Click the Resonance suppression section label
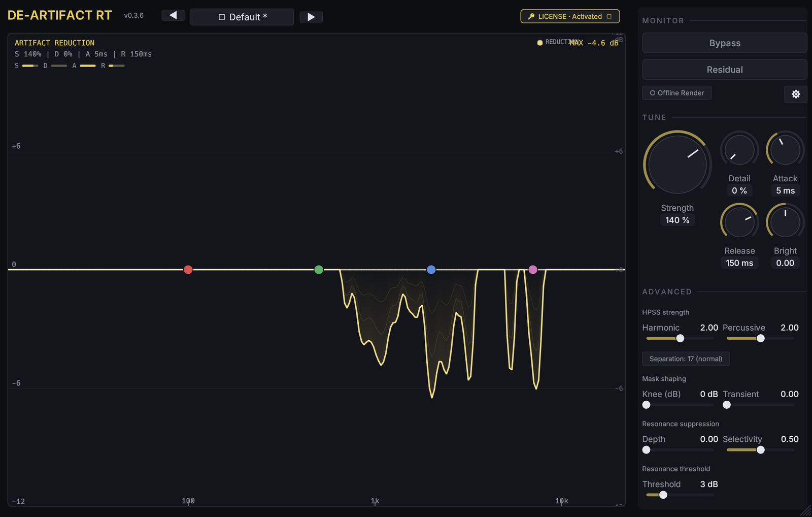Viewport: 812px width, 517px height. point(681,424)
